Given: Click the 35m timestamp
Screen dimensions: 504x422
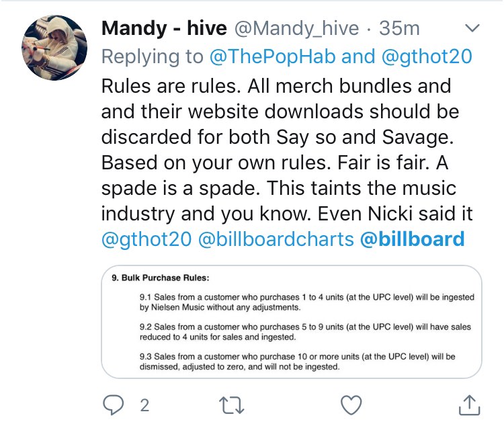Looking at the screenshot, I should tap(399, 28).
